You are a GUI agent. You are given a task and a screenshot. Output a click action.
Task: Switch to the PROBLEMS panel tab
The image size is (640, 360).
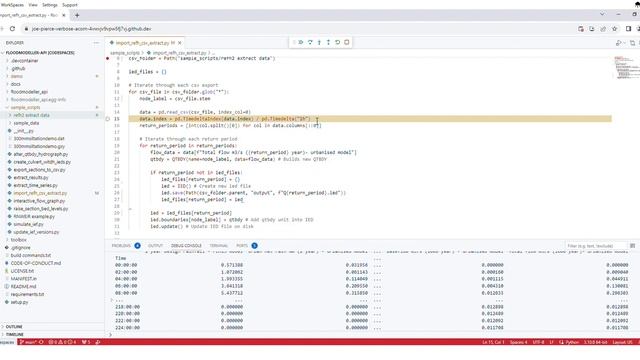point(121,246)
